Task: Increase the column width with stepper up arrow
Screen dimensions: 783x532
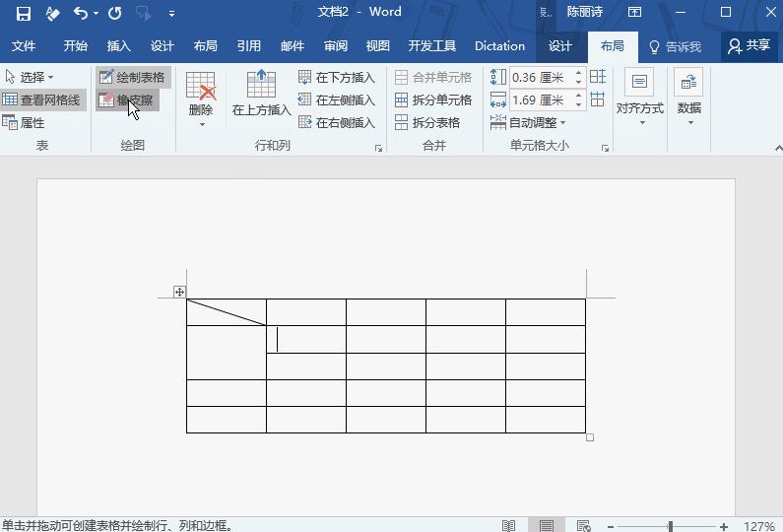Action: (x=578, y=96)
